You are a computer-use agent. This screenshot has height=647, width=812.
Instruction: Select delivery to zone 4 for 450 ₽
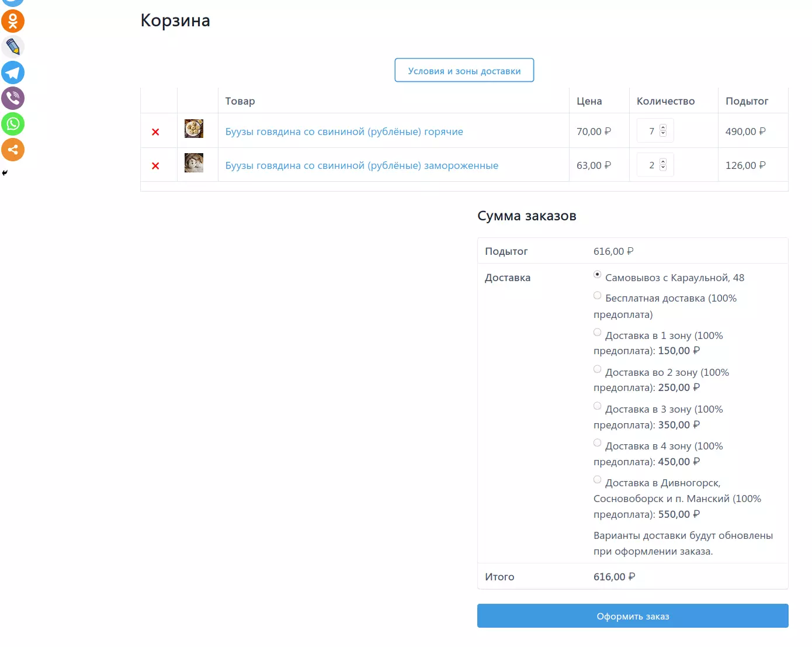pos(597,443)
